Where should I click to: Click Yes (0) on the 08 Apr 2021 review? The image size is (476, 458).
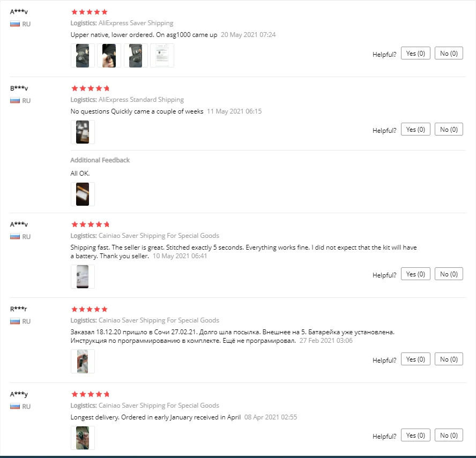point(415,436)
